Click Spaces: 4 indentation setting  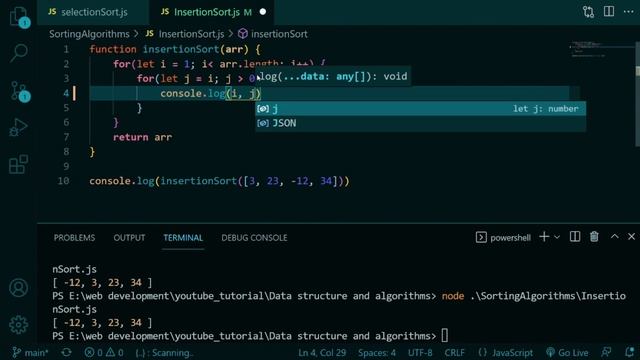pyautogui.click(x=377, y=352)
